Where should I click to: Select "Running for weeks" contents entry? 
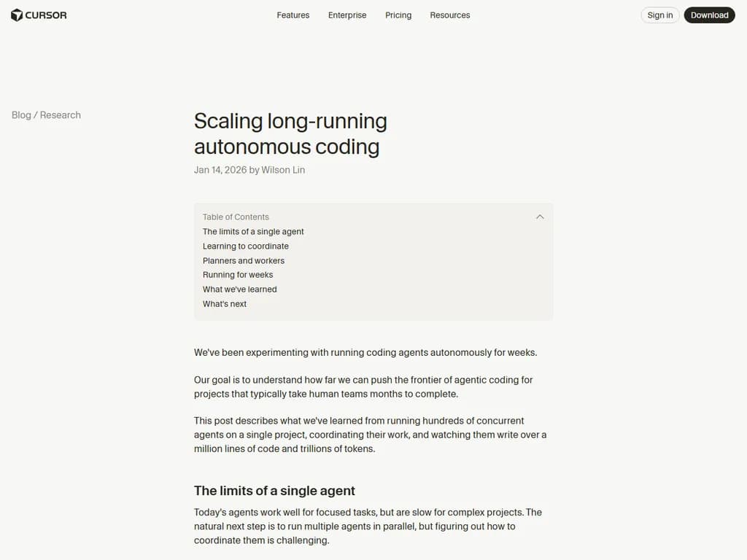point(238,275)
